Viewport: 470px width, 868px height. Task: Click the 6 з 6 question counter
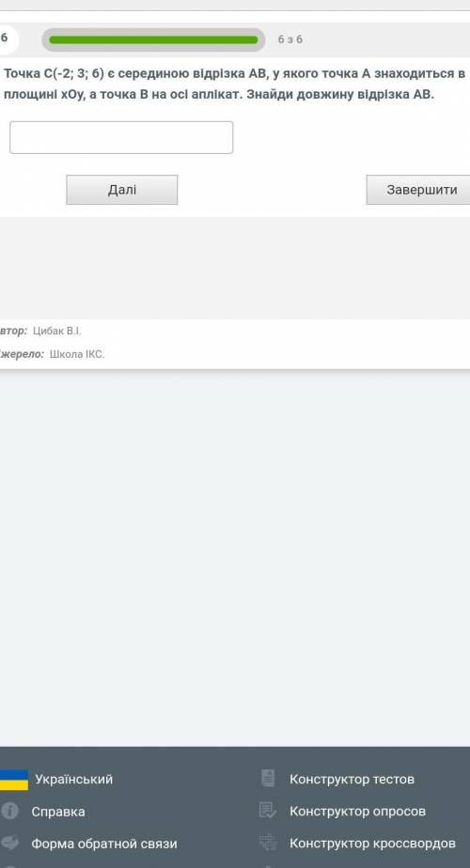tap(290, 39)
